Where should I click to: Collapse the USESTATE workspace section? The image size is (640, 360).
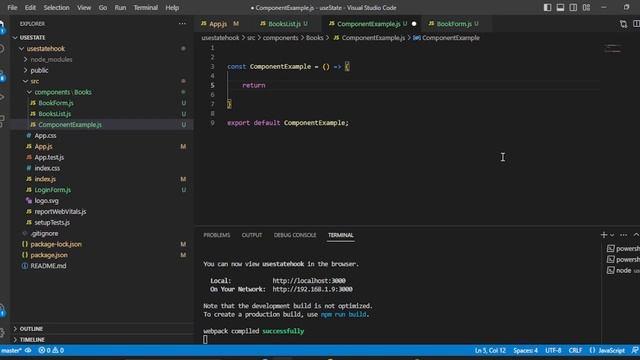[x=15, y=38]
